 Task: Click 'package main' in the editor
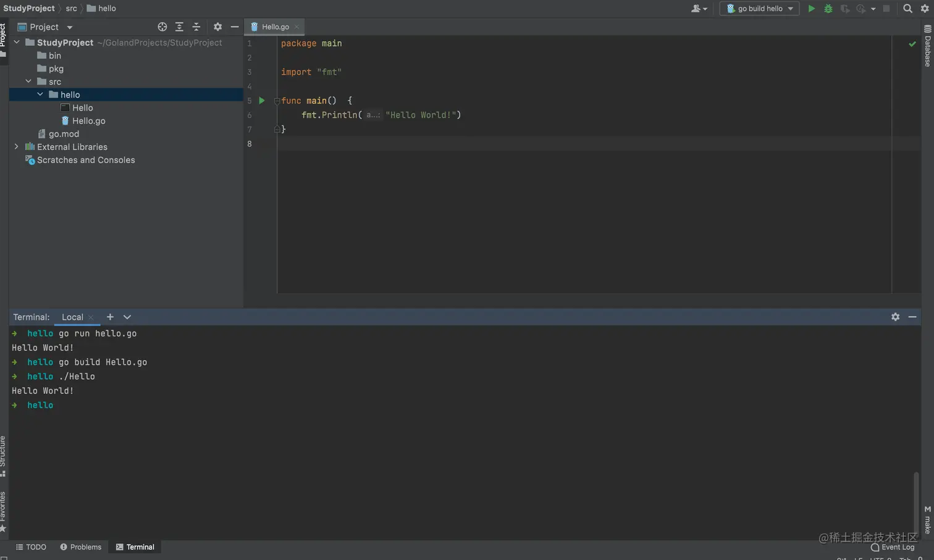311,43
